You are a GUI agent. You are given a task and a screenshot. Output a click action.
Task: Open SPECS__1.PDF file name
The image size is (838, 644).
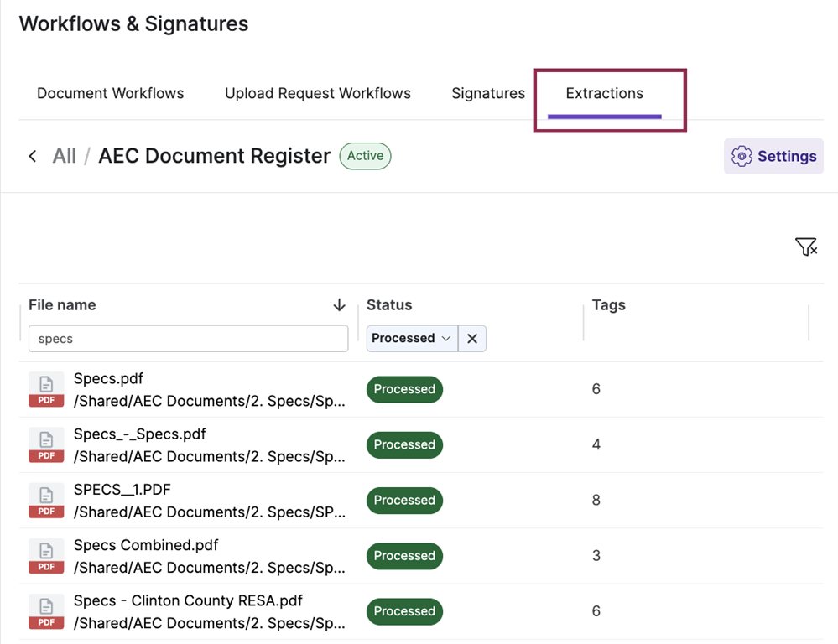tap(122, 490)
